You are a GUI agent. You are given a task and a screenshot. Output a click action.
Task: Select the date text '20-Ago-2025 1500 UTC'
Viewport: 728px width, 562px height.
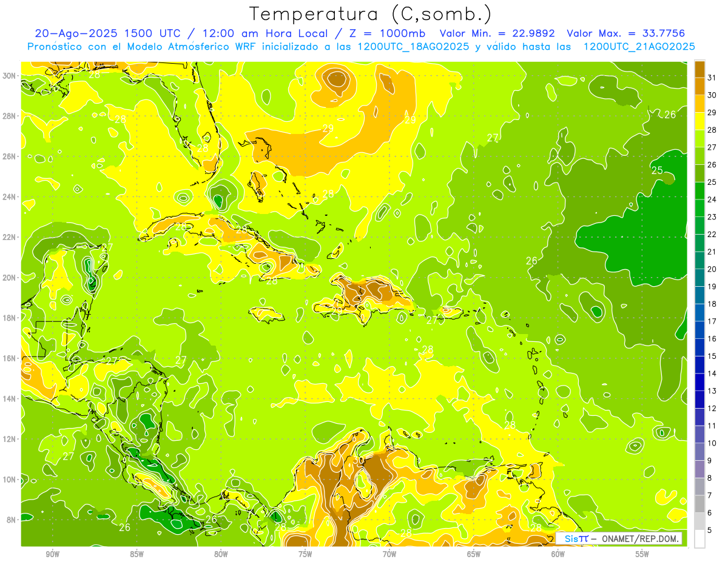pyautogui.click(x=107, y=33)
